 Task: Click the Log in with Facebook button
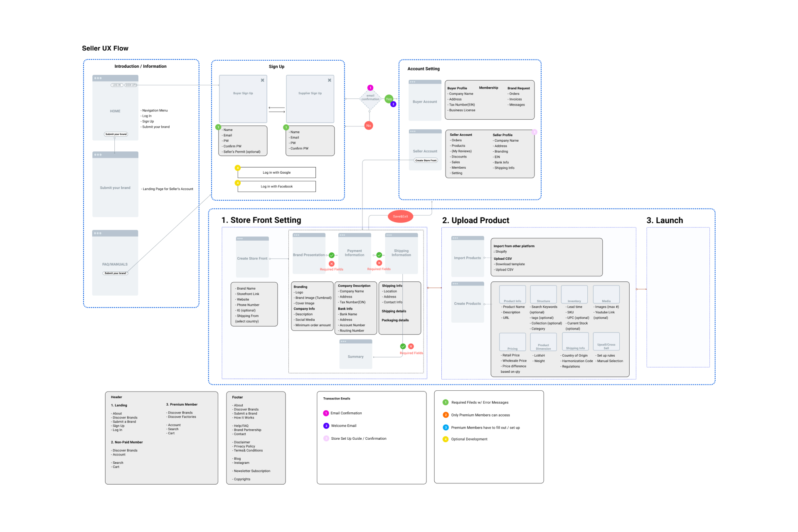[x=276, y=187]
